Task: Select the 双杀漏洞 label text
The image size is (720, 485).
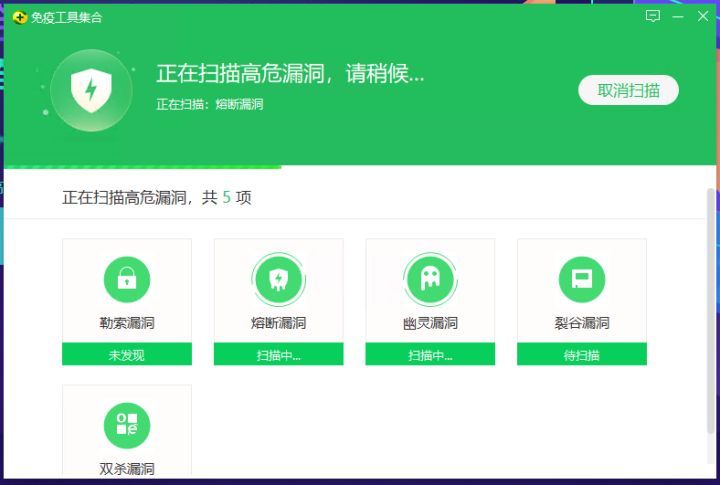Action: click(x=127, y=468)
